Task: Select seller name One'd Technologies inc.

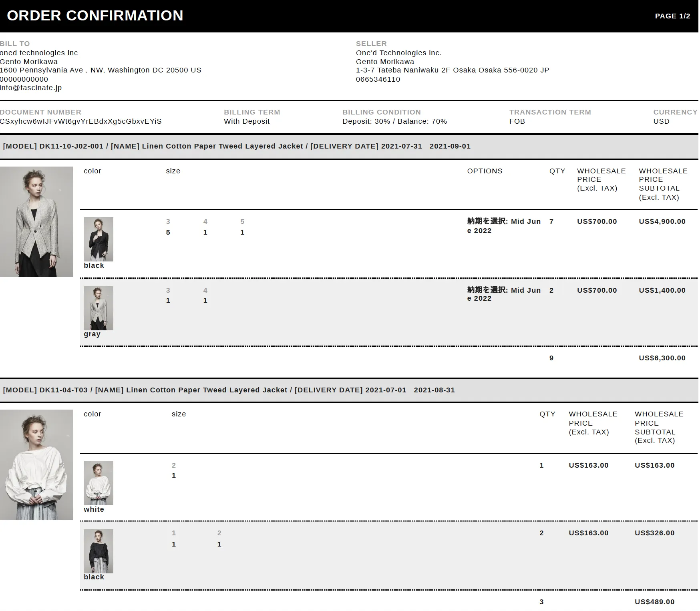Action: point(399,53)
